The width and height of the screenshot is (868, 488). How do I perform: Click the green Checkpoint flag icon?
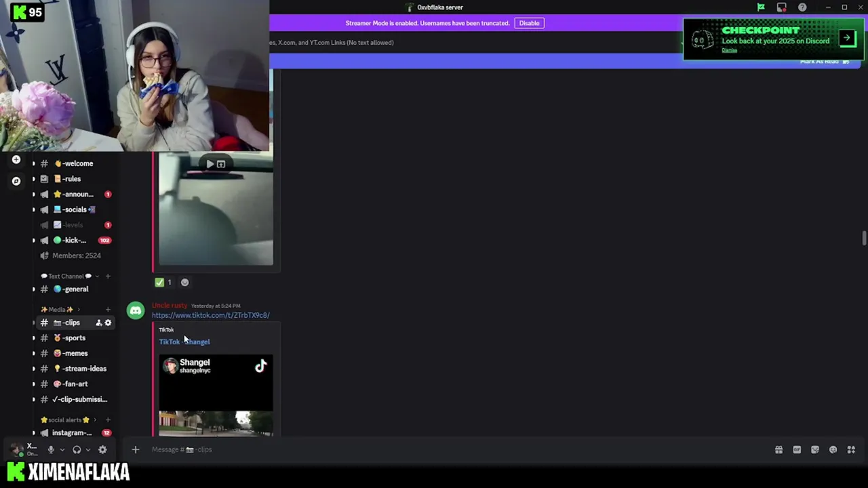click(761, 7)
